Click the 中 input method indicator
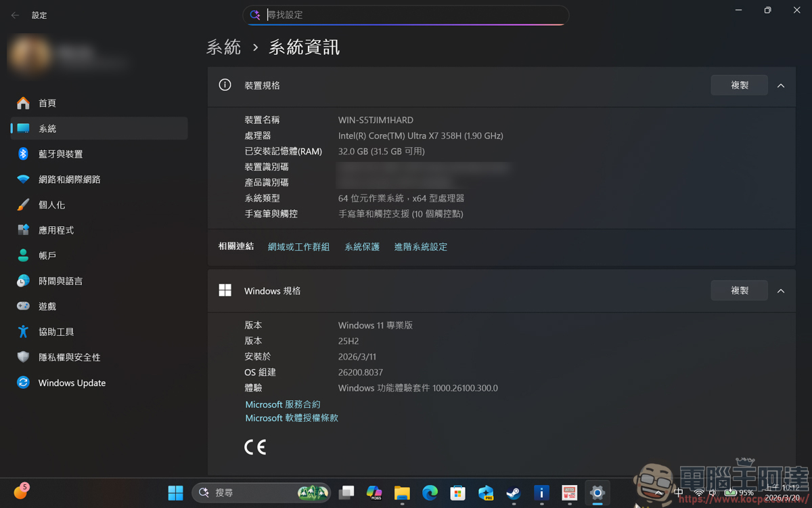This screenshot has height=508, width=812. [679, 492]
